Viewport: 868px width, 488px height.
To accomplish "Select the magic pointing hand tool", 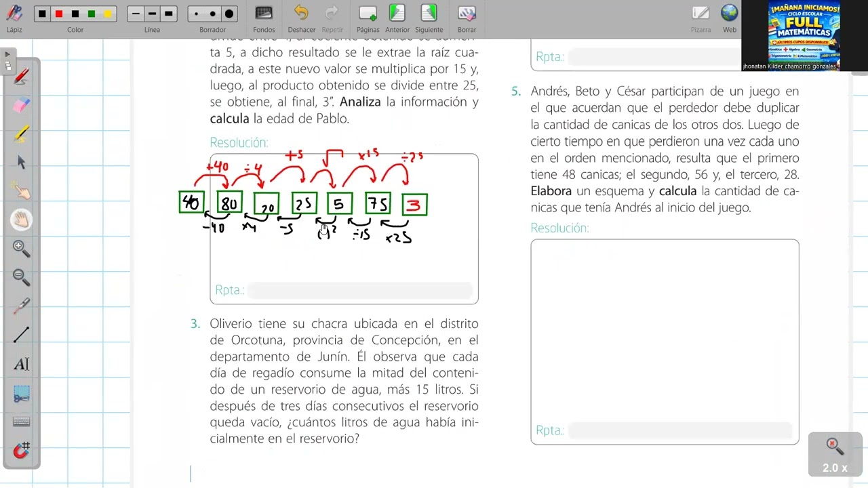I will tap(21, 190).
